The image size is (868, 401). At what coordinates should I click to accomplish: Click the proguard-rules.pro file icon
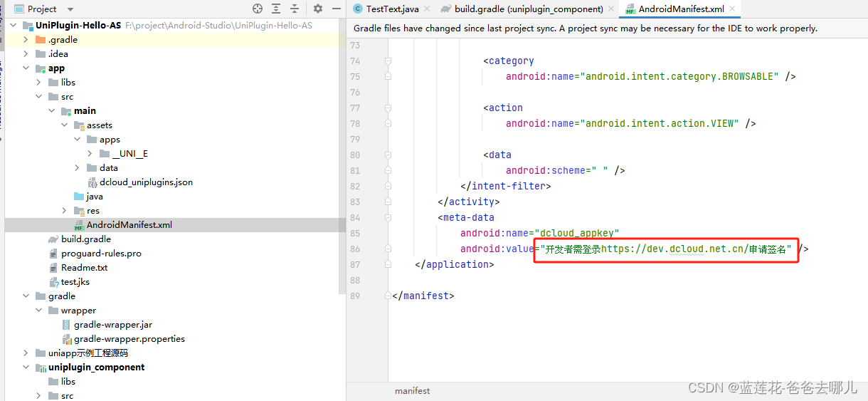53,254
